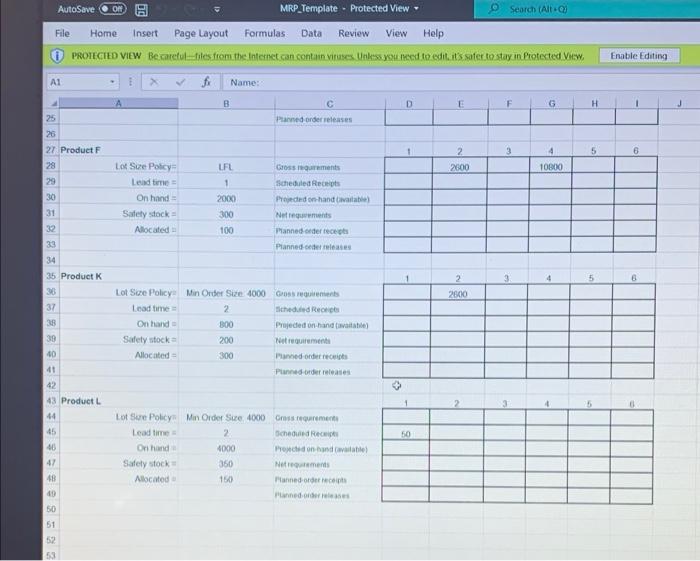The width and height of the screenshot is (700, 561).
Task: Click Product L safety stock value 350
Action: click(226, 464)
